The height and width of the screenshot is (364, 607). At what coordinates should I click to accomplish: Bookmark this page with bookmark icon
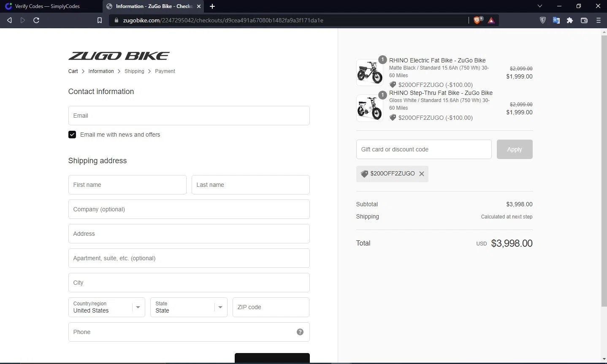(x=100, y=20)
